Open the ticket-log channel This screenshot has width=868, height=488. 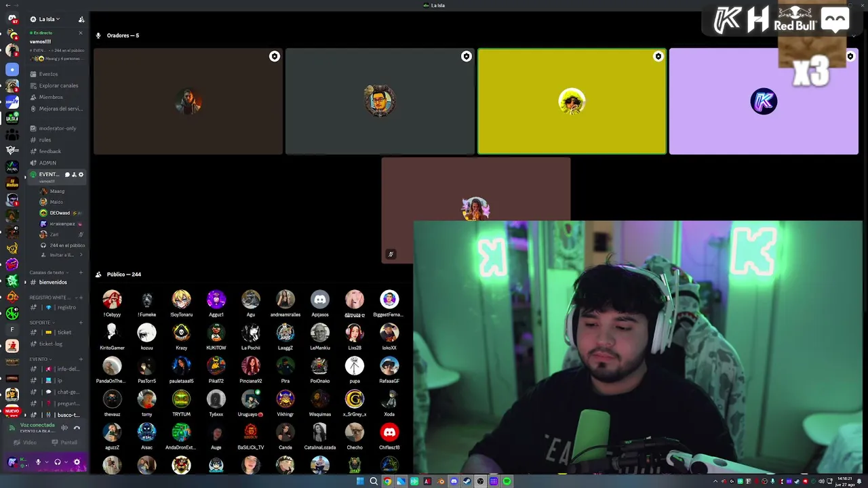56,344
